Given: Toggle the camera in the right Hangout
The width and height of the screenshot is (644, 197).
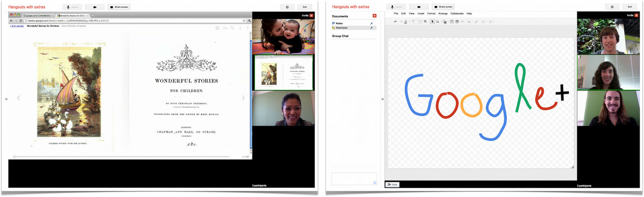Looking at the screenshot, I should [419, 7].
